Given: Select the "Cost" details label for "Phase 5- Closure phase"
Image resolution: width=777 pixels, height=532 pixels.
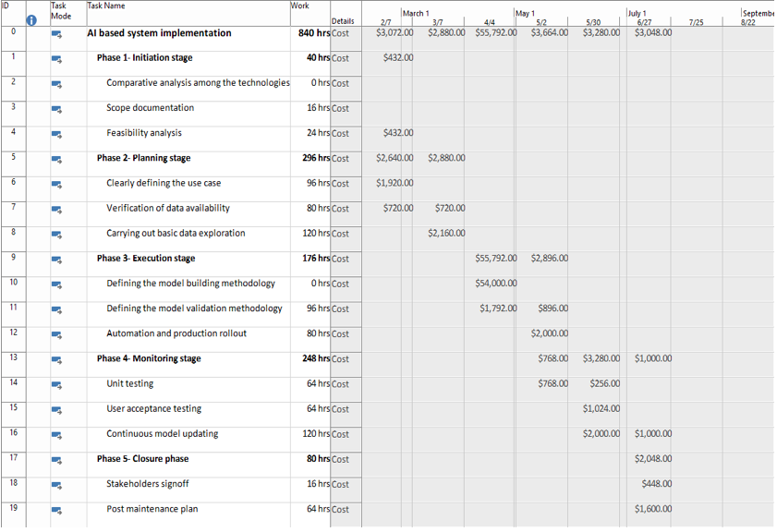Looking at the screenshot, I should click(x=340, y=458).
